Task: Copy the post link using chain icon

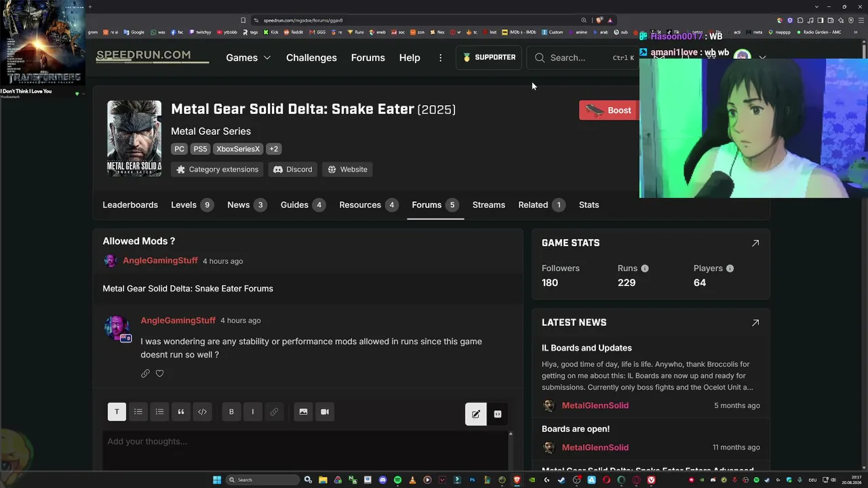Action: coord(145,373)
